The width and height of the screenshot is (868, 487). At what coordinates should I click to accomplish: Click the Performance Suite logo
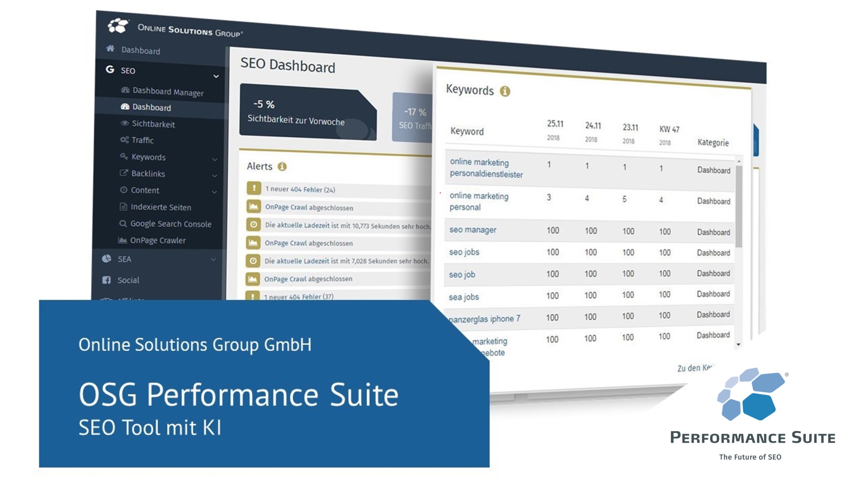753,414
